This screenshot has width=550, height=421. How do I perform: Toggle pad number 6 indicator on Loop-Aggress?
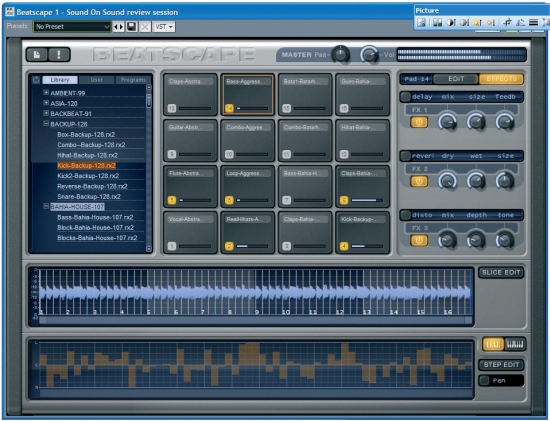229,200
